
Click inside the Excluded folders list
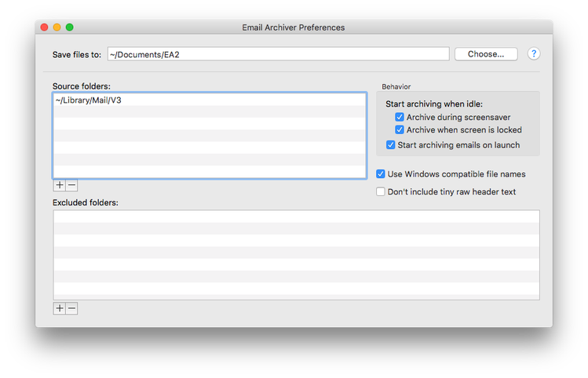click(x=296, y=255)
